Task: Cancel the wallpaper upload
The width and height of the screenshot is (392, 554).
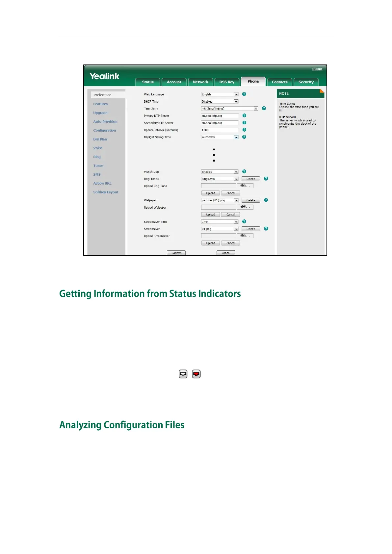Action: (x=231, y=214)
